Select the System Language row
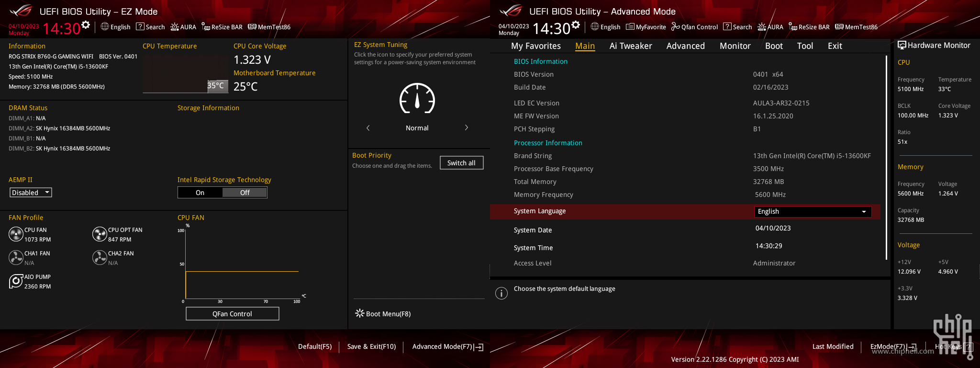 tap(685, 211)
